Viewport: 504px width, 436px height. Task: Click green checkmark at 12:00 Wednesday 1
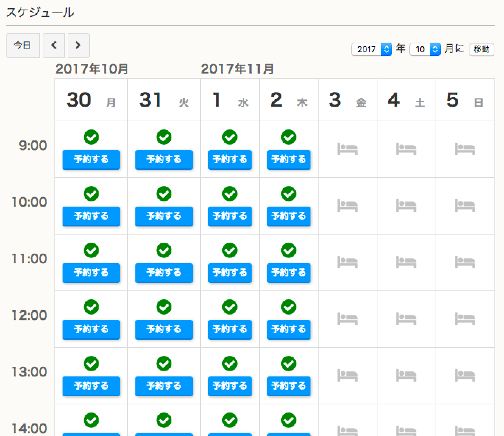coord(230,307)
